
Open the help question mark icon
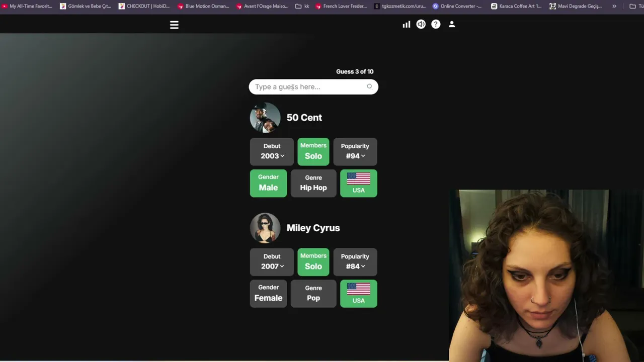(x=436, y=24)
